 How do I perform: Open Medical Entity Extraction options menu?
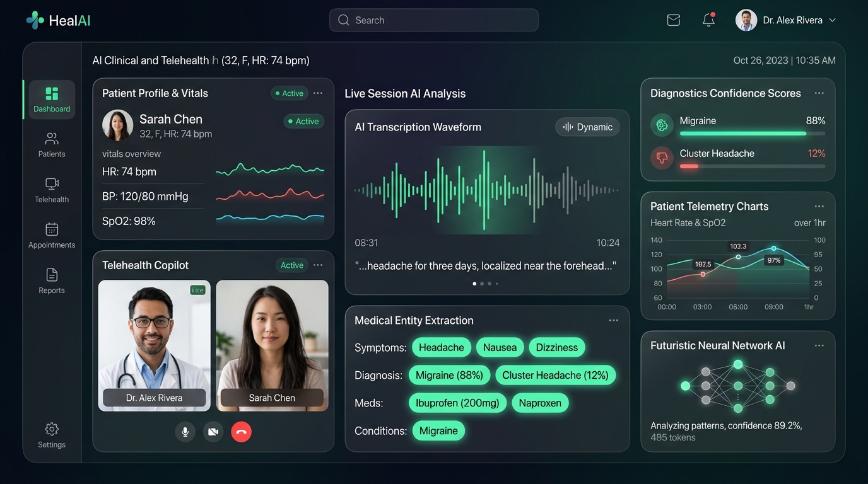click(613, 320)
